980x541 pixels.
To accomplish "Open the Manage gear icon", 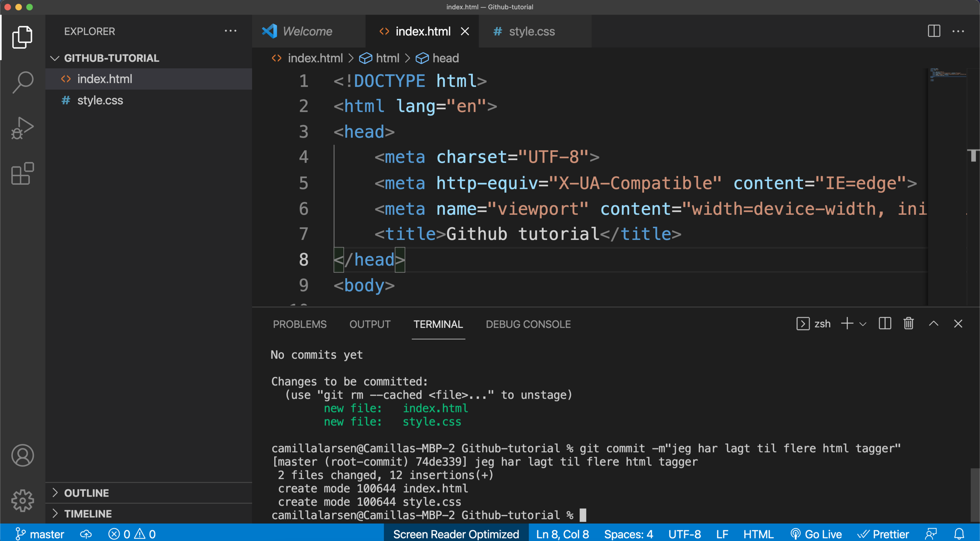I will pyautogui.click(x=22, y=500).
